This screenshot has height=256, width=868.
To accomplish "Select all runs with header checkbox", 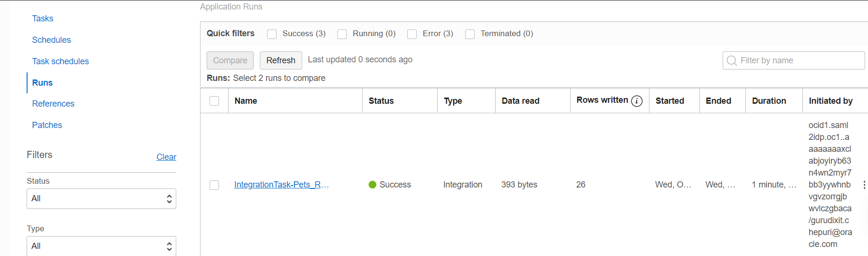I will click(214, 101).
